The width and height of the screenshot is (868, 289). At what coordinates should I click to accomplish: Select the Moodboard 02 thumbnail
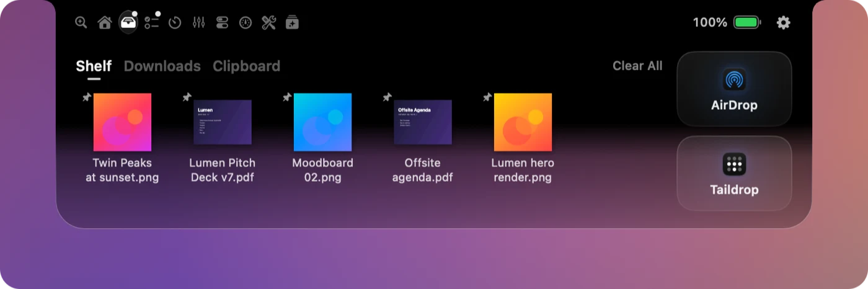[x=322, y=122]
